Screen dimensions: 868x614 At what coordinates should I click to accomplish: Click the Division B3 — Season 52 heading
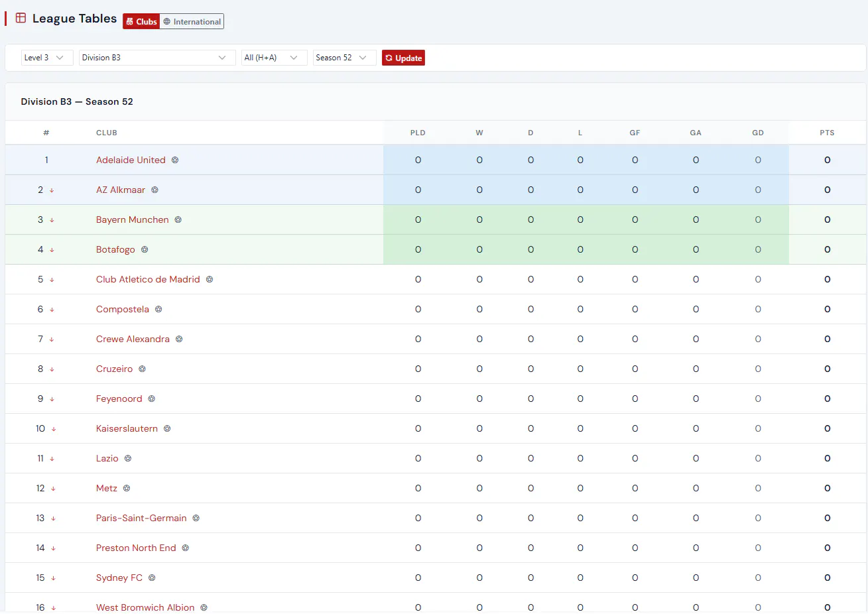tap(77, 101)
